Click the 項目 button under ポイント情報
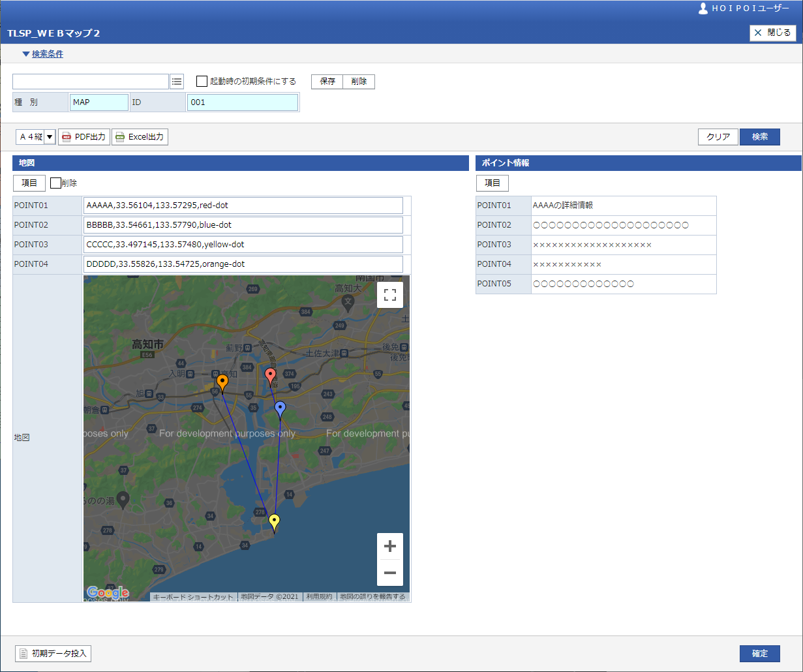Viewport: 803px width, 672px height. coord(492,183)
